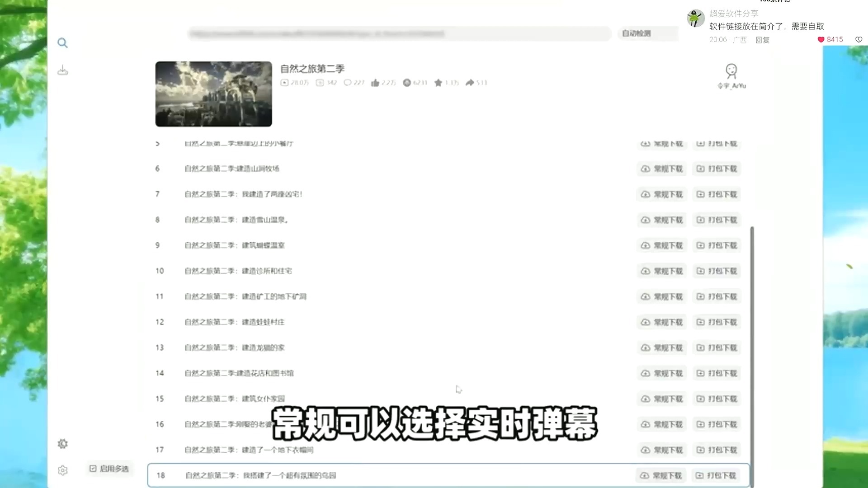Click the share arrow icon showing 513

pos(470,83)
